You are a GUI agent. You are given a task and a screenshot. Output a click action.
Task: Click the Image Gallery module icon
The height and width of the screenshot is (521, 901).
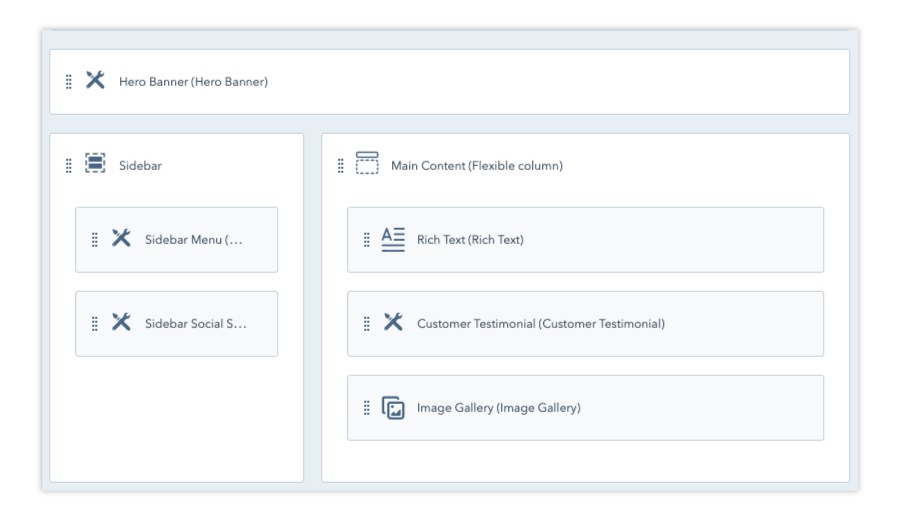point(393,407)
